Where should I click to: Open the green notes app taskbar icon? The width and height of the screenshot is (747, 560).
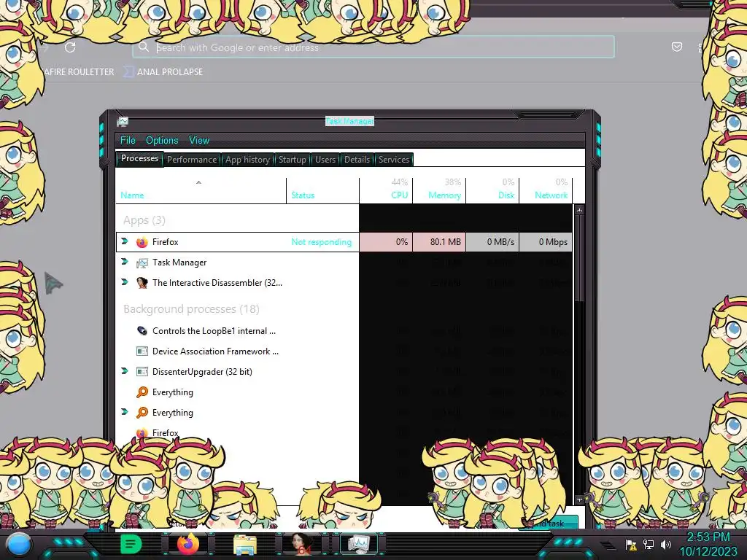pyautogui.click(x=131, y=544)
